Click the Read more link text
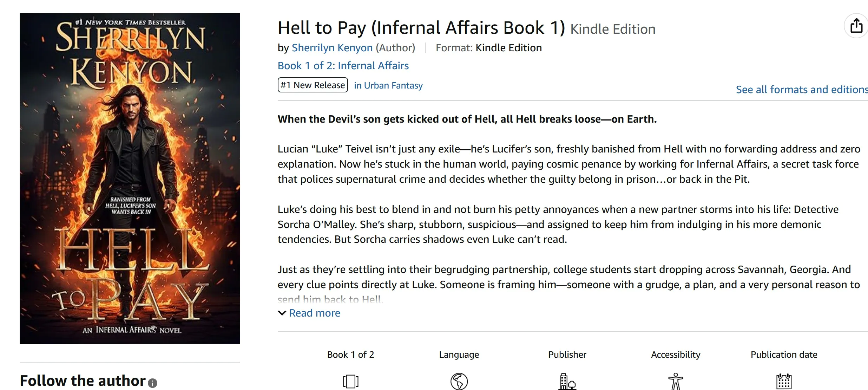This screenshot has width=868, height=390. pos(315,313)
